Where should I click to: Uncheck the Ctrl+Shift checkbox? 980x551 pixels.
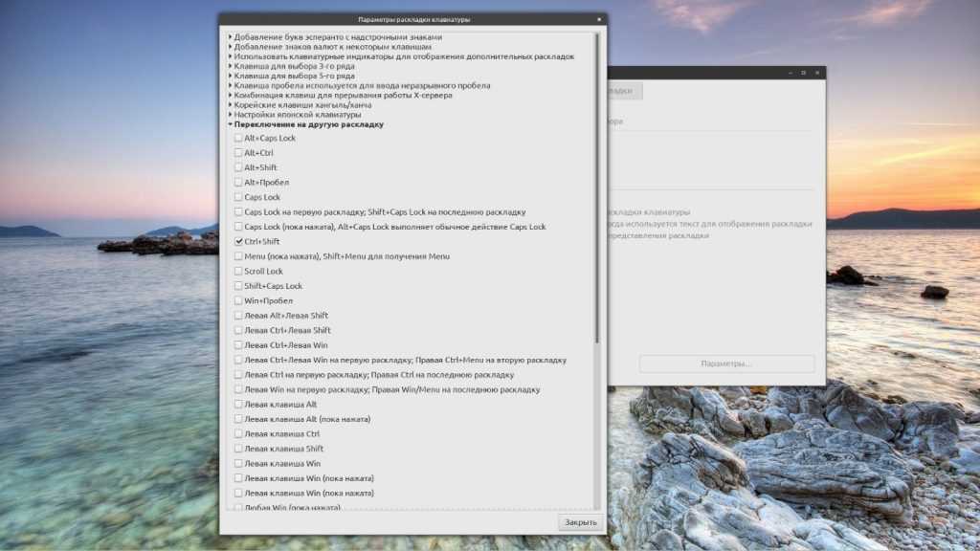pyautogui.click(x=238, y=242)
